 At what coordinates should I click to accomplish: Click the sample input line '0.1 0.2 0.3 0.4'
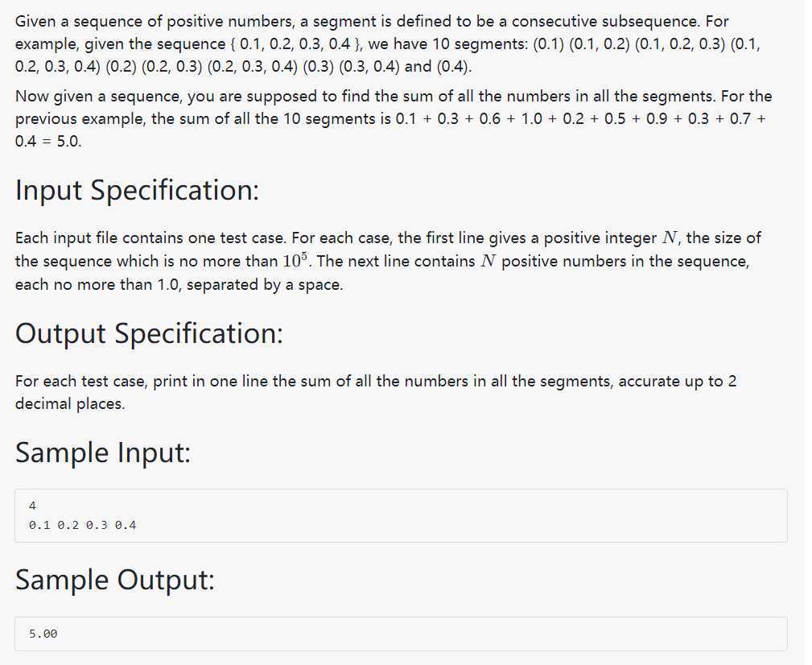coord(82,525)
